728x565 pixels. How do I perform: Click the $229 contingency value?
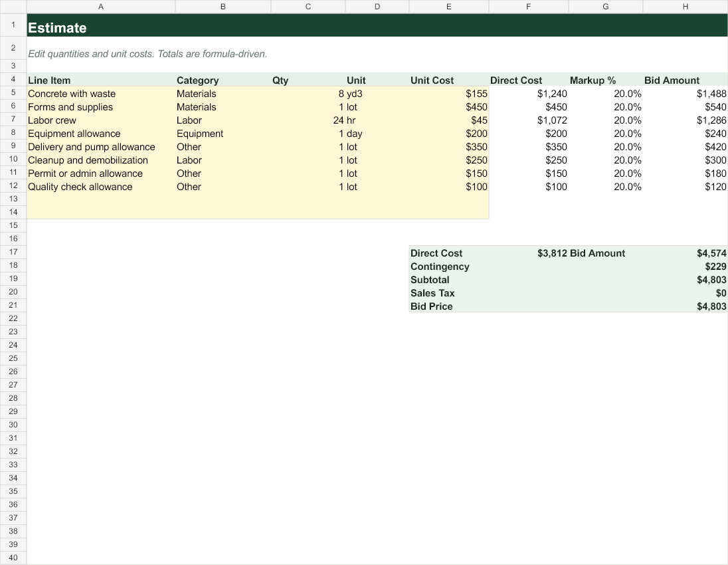coord(685,267)
